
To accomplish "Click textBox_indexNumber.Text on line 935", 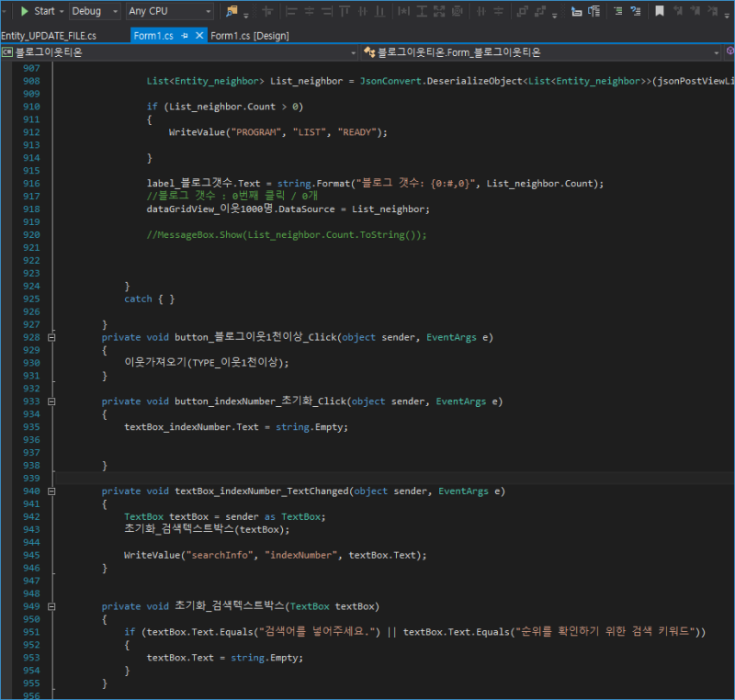I will [191, 427].
